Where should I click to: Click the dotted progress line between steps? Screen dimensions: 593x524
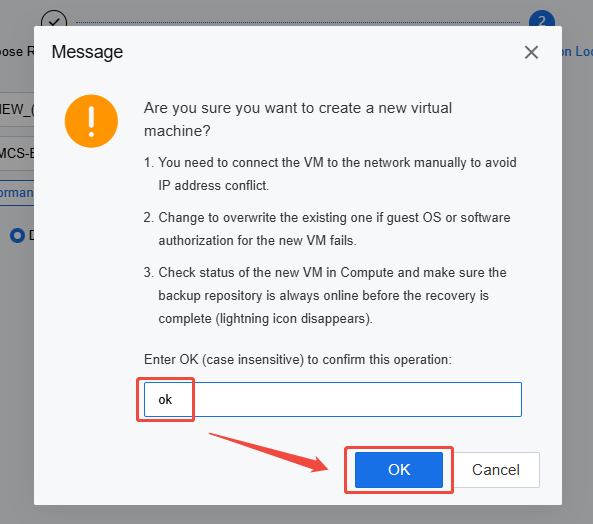tap(298, 22)
